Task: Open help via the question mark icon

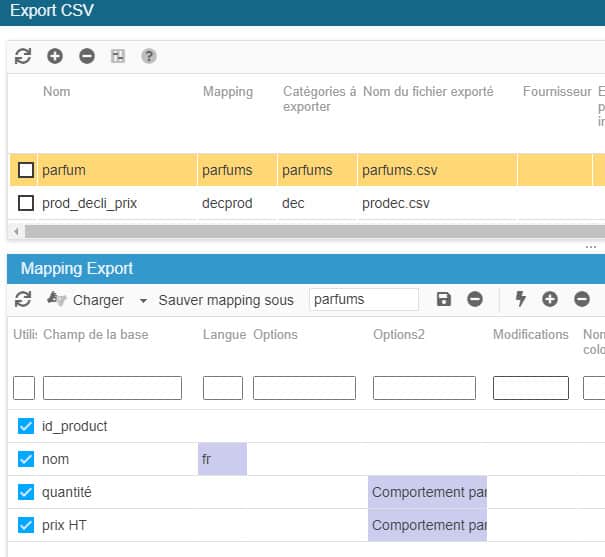Action: tap(149, 56)
